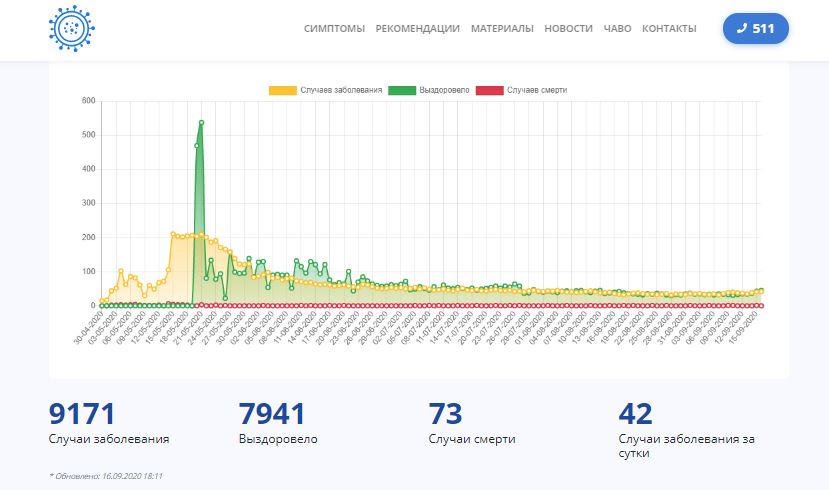Toggle the 'Случаев смерти' legend label

pyautogui.click(x=538, y=90)
